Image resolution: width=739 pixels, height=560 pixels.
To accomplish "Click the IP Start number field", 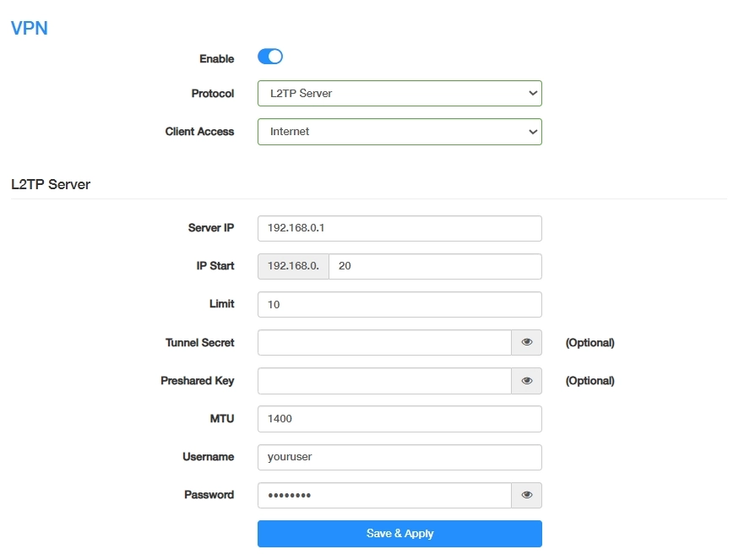I will click(434, 266).
